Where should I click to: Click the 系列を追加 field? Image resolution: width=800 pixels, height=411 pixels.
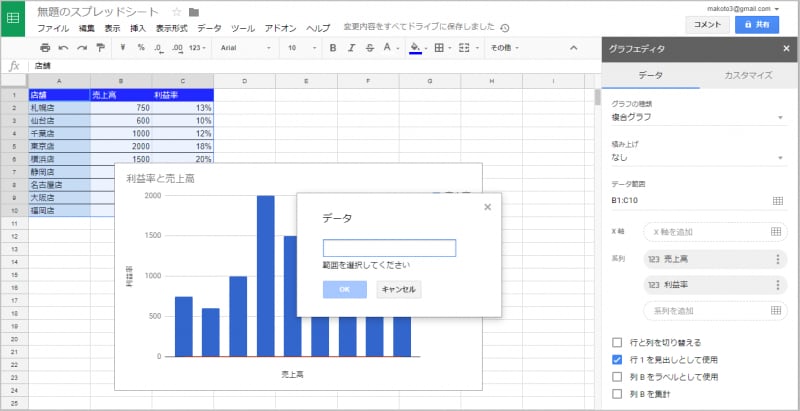tap(715, 311)
